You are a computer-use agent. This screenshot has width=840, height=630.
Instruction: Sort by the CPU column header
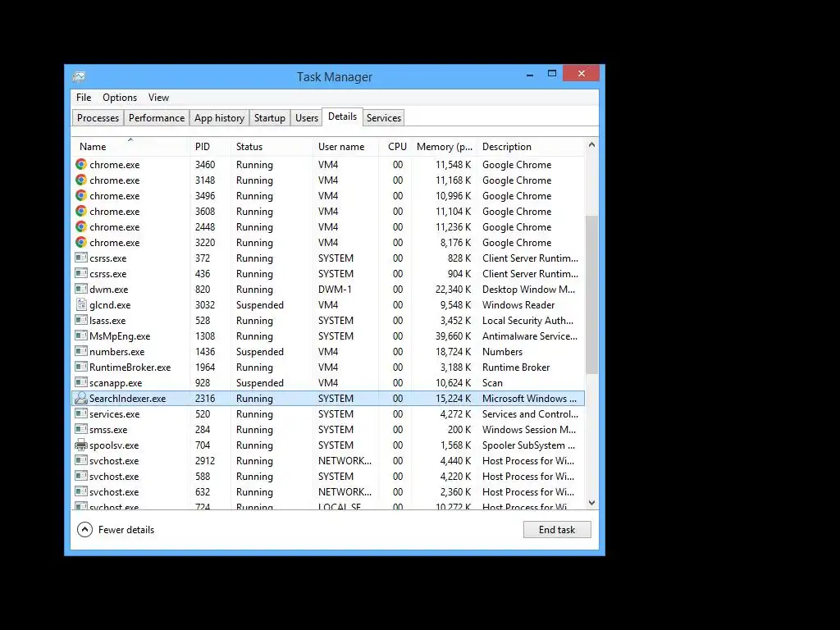tap(396, 146)
